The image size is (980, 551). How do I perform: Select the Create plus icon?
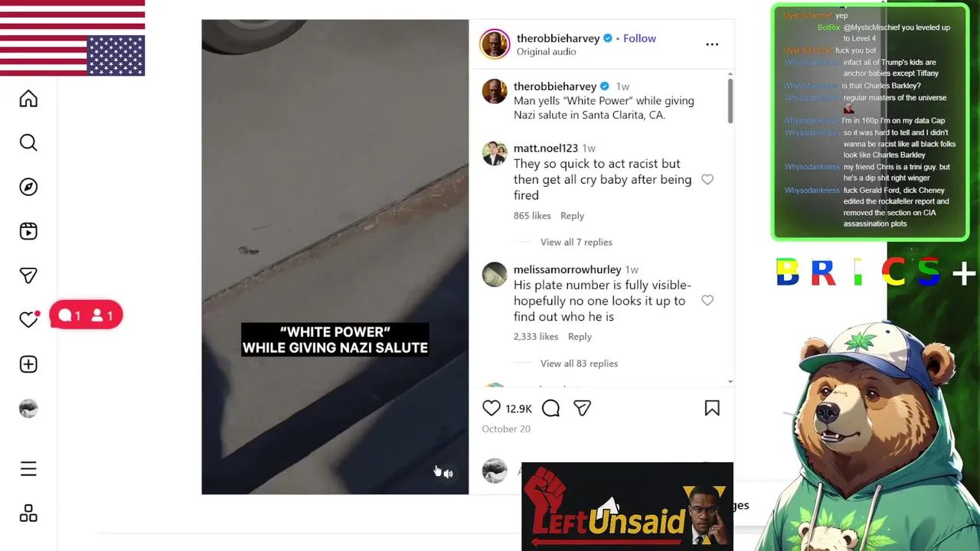(28, 364)
